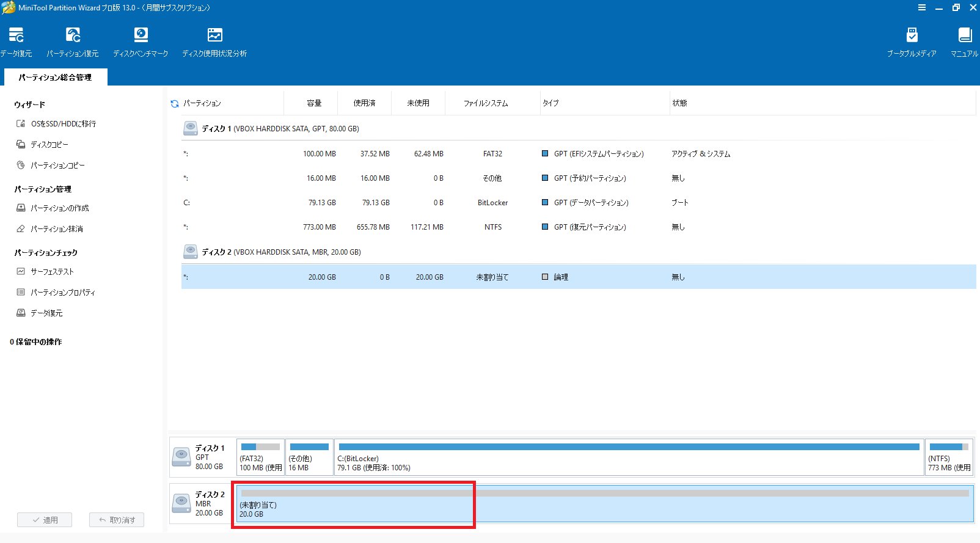Run サーフェステスト from the sidebar
This screenshot has width=980, height=543.
click(52, 272)
